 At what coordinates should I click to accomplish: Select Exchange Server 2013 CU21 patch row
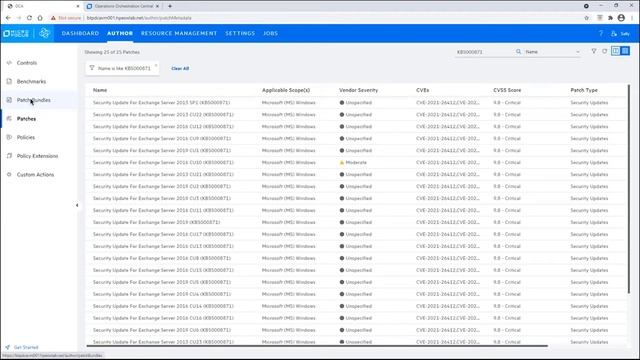(355, 174)
